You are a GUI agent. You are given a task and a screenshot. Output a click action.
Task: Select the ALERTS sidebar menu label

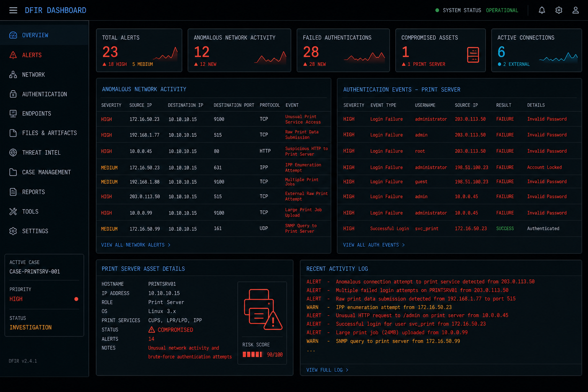32,55
